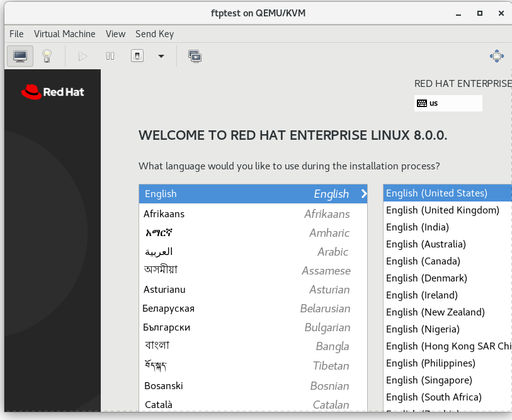Choose English (India) locale
Image resolution: width=512 pixels, height=420 pixels.
coord(447,227)
